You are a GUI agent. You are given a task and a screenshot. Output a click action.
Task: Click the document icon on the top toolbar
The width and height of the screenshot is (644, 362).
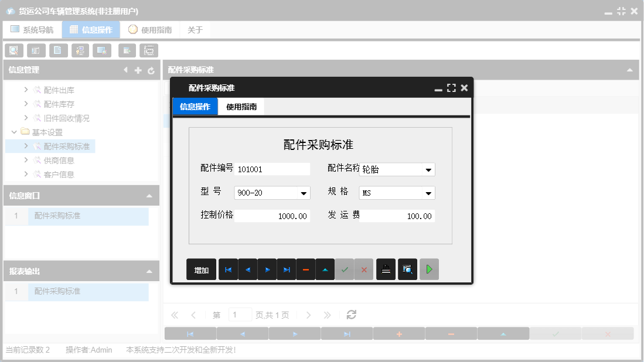tap(58, 50)
